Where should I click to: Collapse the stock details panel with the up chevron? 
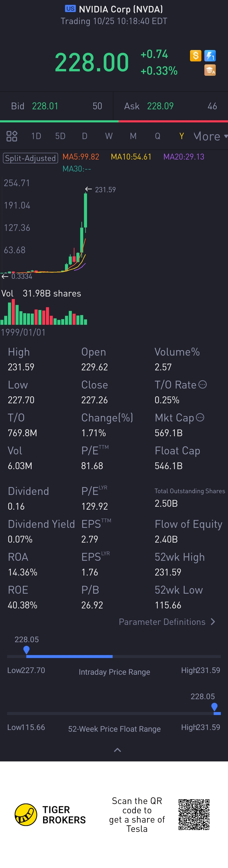point(117,750)
